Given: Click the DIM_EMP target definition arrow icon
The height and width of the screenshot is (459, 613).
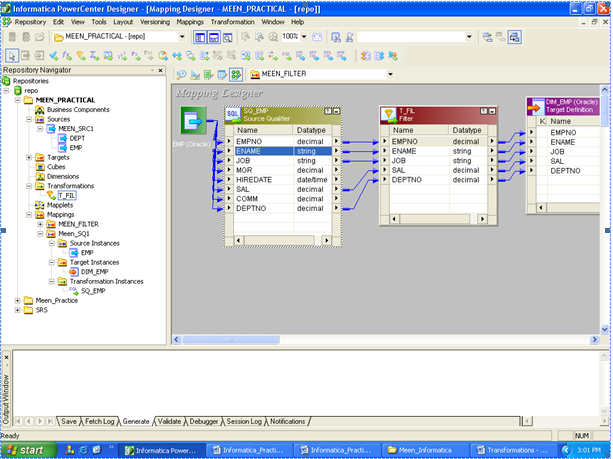Looking at the screenshot, I should pyautogui.click(x=535, y=106).
